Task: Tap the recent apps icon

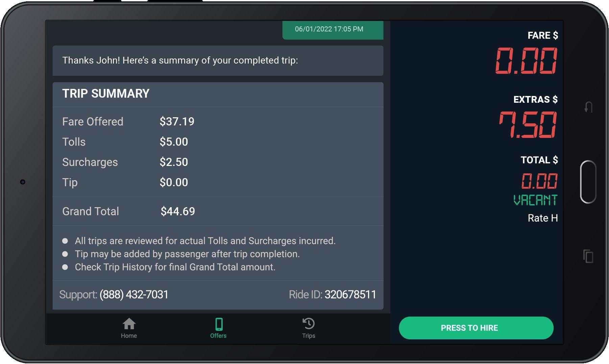Action: click(588, 256)
